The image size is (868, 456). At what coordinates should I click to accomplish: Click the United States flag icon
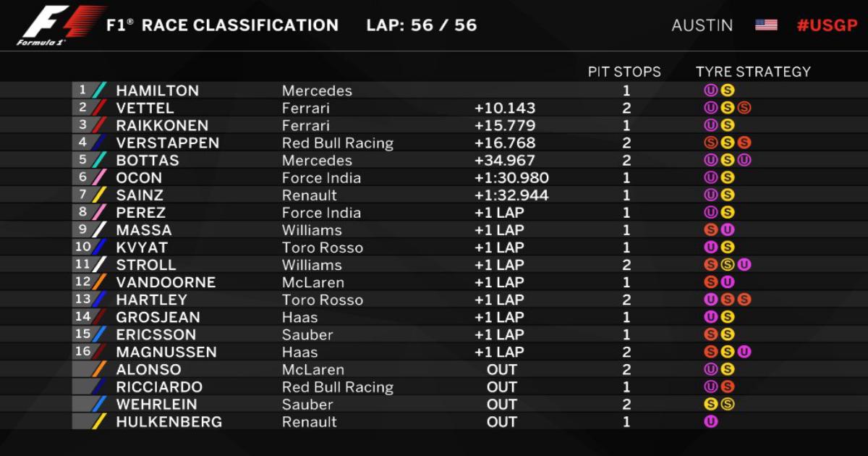(x=766, y=25)
